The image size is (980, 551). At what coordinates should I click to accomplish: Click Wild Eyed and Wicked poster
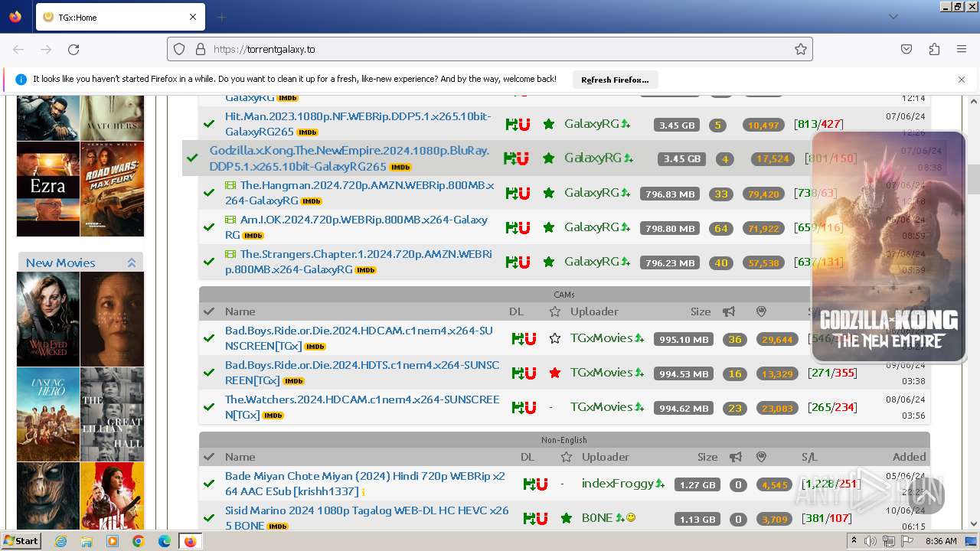click(48, 319)
